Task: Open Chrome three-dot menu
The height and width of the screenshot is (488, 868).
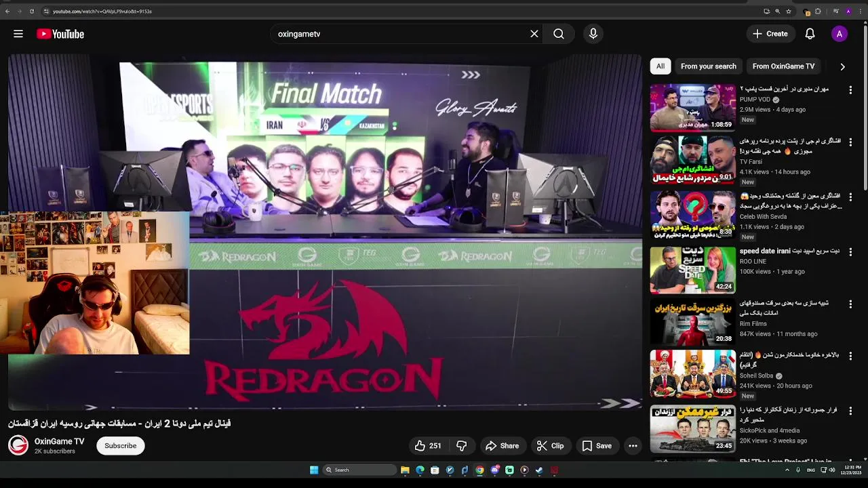Action: coord(861,12)
